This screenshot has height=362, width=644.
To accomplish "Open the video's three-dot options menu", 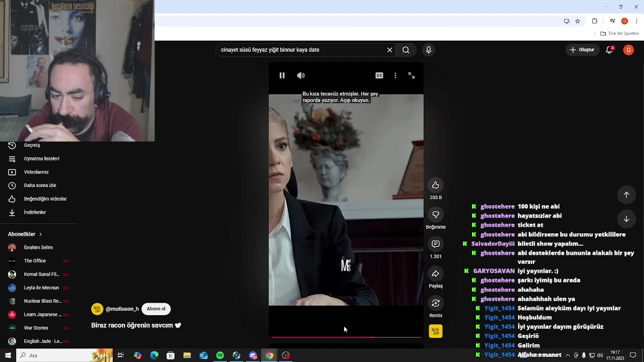I will click(x=395, y=75).
